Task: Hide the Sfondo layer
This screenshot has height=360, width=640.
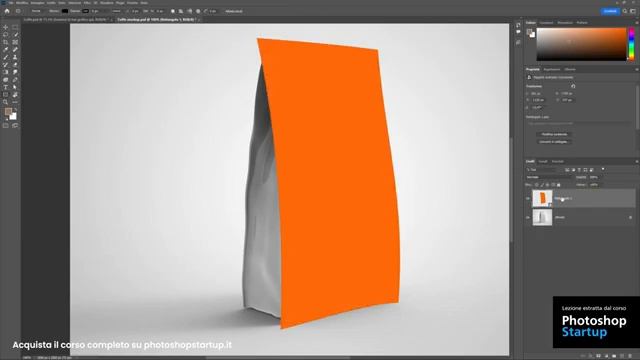Action: tap(528, 218)
